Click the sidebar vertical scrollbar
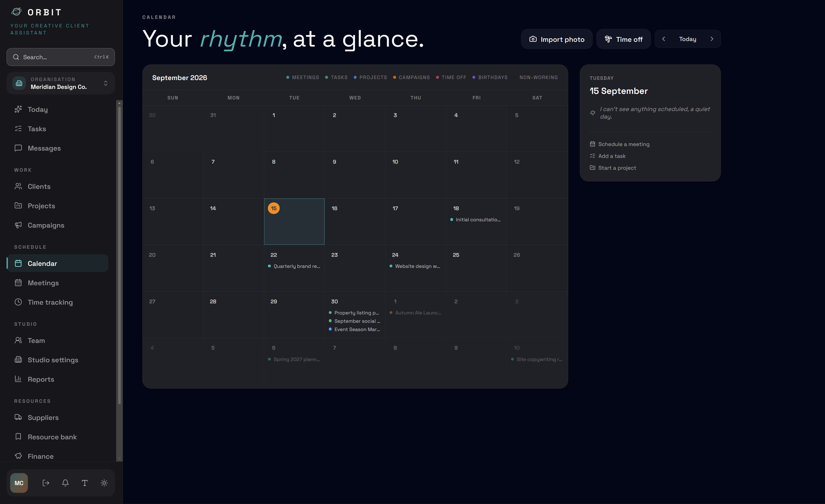This screenshot has height=504, width=825. coord(119,255)
